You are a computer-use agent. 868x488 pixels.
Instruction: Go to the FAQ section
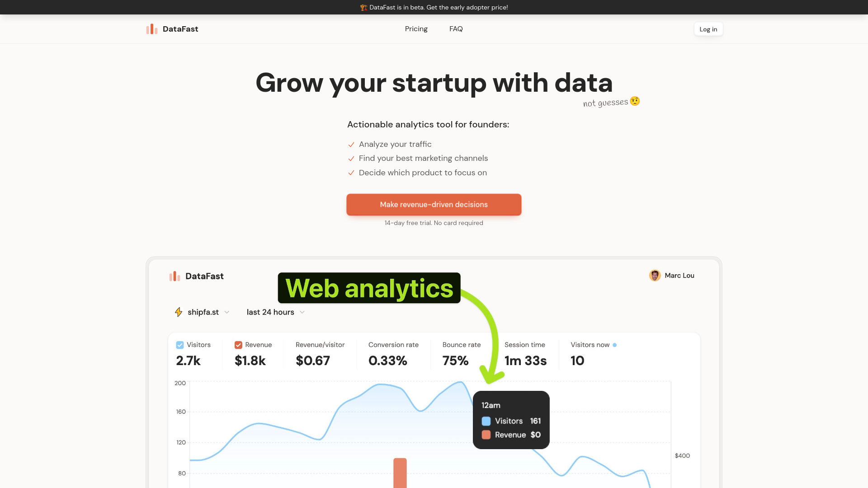(x=456, y=29)
